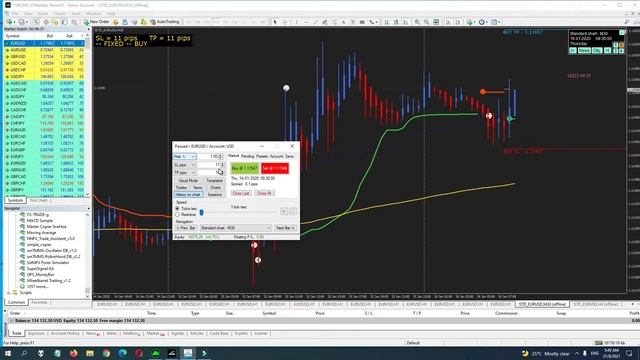640x360 pixels.
Task: Select USDJPY row in Market Watch
Action: (x=44, y=76)
